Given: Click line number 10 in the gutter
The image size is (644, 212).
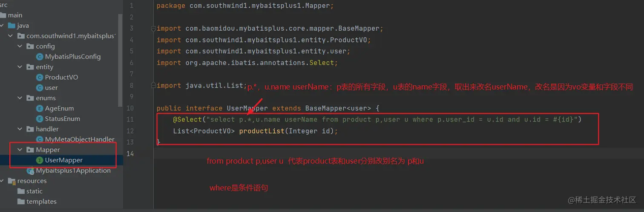Looking at the screenshot, I should (x=129, y=108).
